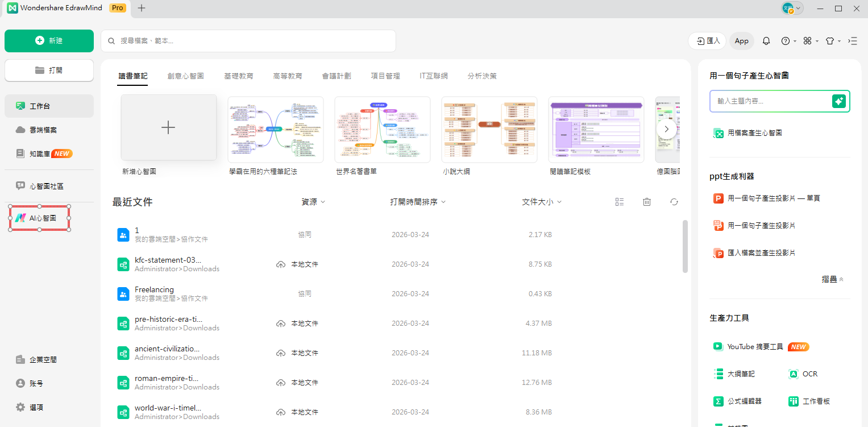
Task: Open the OCR tool
Action: click(x=809, y=374)
